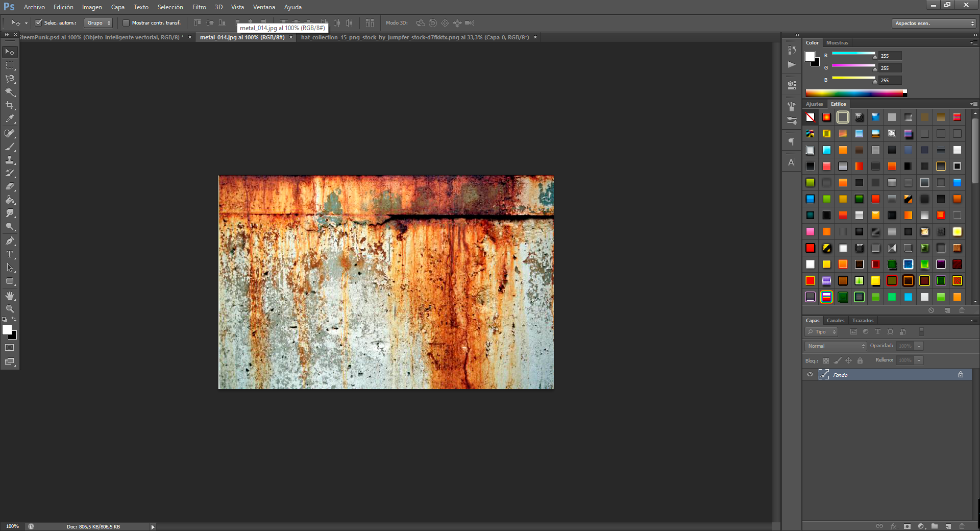Screen dimensions: 980x531
Task: Select the Healing Brush tool
Action: (x=10, y=133)
